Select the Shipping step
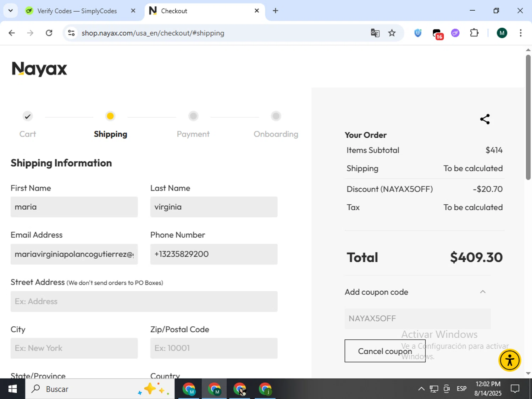 click(110, 125)
